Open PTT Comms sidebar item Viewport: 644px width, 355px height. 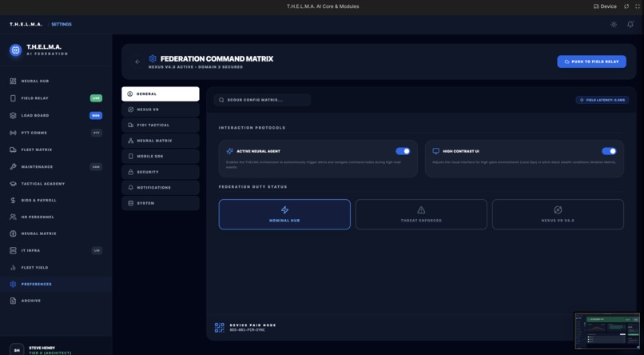pos(56,133)
